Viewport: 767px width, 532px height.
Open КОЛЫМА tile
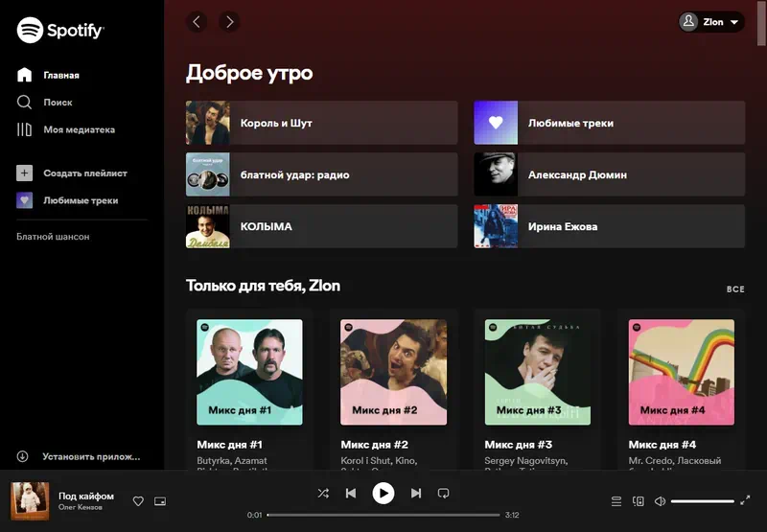(321, 226)
